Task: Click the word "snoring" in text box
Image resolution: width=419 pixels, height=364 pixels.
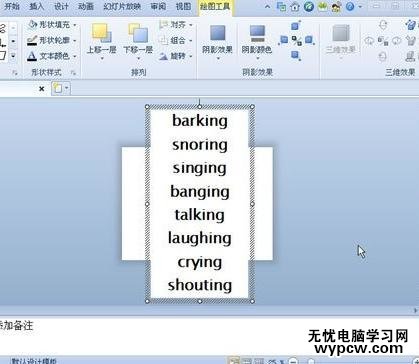Action: pos(200,145)
